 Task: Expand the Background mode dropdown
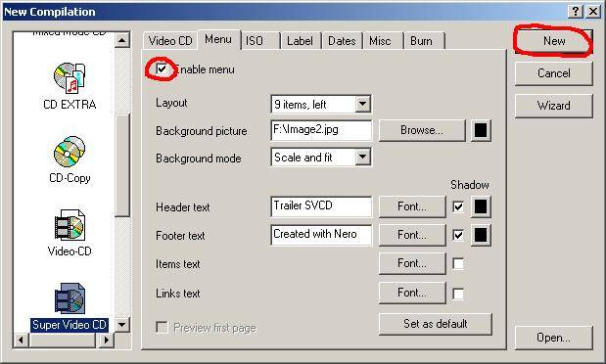(x=362, y=157)
